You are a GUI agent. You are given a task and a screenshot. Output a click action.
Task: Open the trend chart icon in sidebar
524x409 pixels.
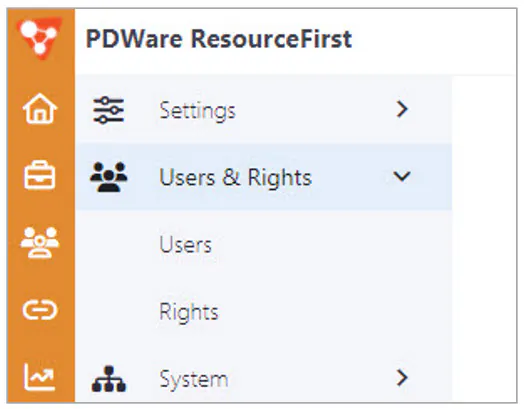click(x=39, y=377)
